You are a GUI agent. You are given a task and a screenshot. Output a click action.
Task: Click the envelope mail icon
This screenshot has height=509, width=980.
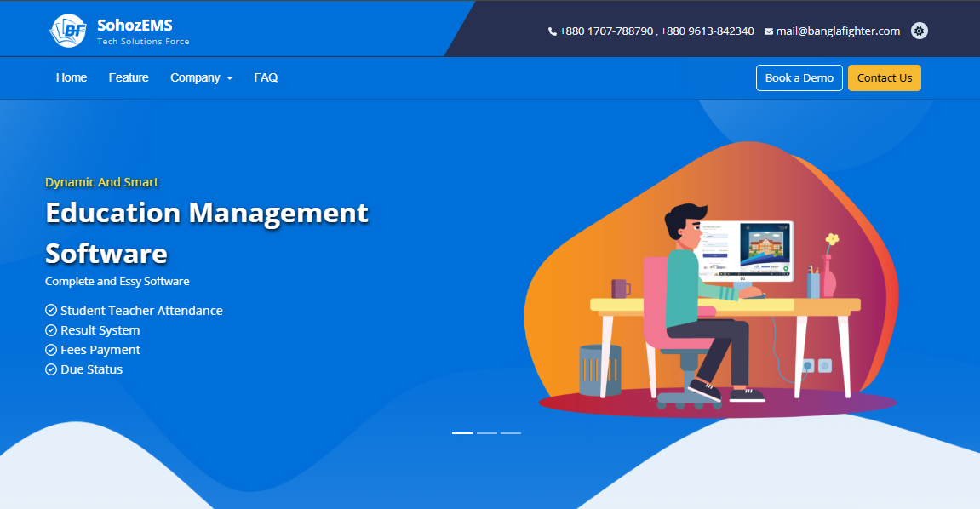(769, 31)
